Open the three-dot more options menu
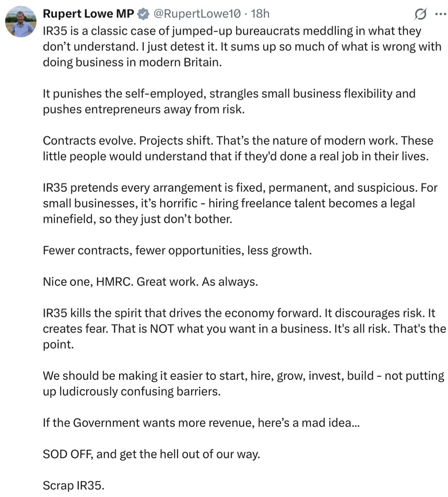 pos(441,14)
